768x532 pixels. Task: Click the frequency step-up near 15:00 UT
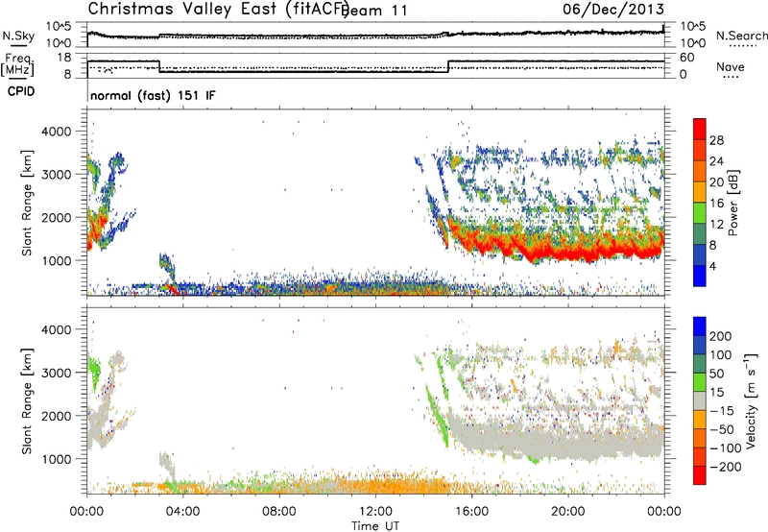pyautogui.click(x=448, y=66)
